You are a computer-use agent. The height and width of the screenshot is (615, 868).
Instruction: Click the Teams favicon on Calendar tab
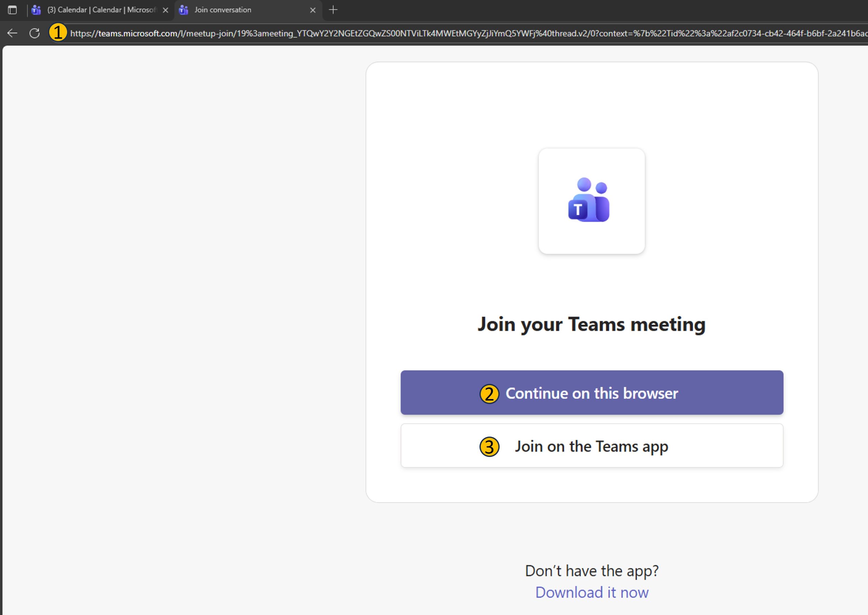tap(36, 10)
